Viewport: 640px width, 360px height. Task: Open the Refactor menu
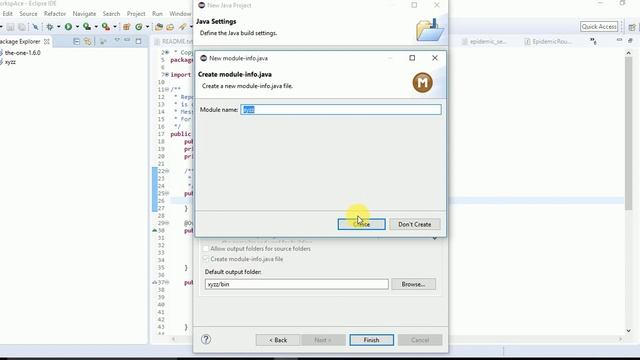coord(55,13)
